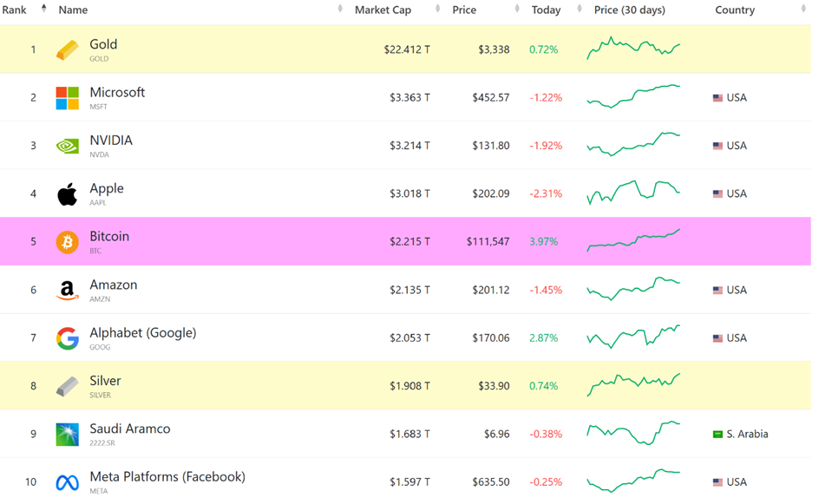
Task: Sort by Today percentage change
Action: tap(546, 10)
